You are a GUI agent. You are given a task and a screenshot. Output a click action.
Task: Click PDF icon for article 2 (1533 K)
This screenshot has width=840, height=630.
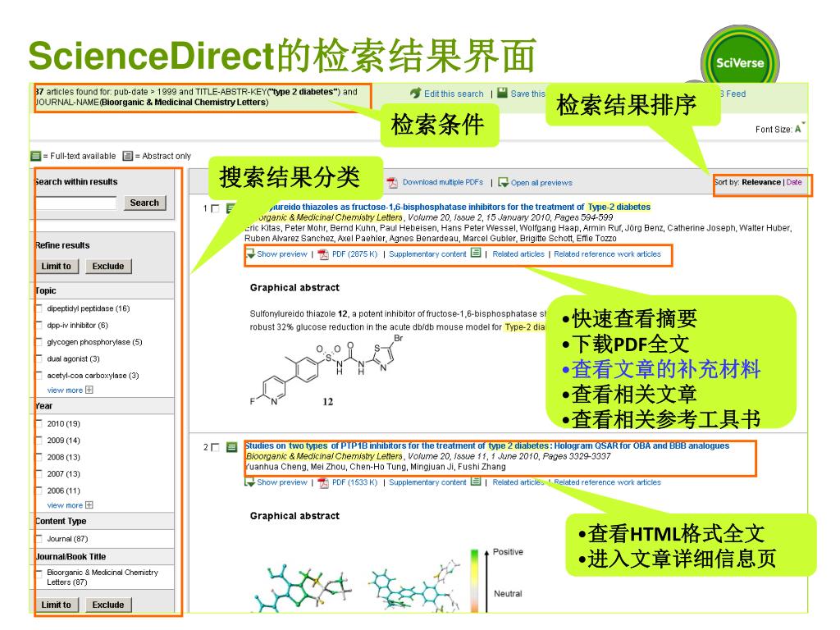(x=323, y=482)
